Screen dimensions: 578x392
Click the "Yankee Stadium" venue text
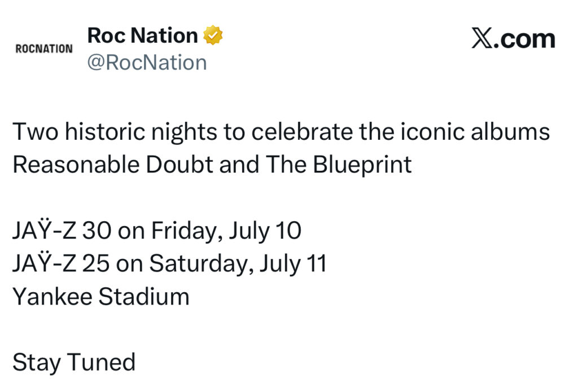click(x=100, y=297)
